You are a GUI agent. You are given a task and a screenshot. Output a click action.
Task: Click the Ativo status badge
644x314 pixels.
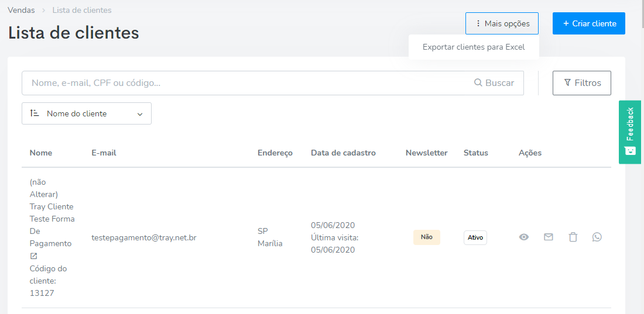(x=475, y=237)
